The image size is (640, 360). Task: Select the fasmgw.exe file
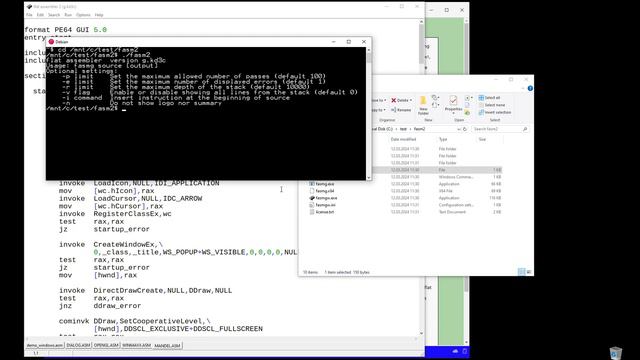pos(327,198)
